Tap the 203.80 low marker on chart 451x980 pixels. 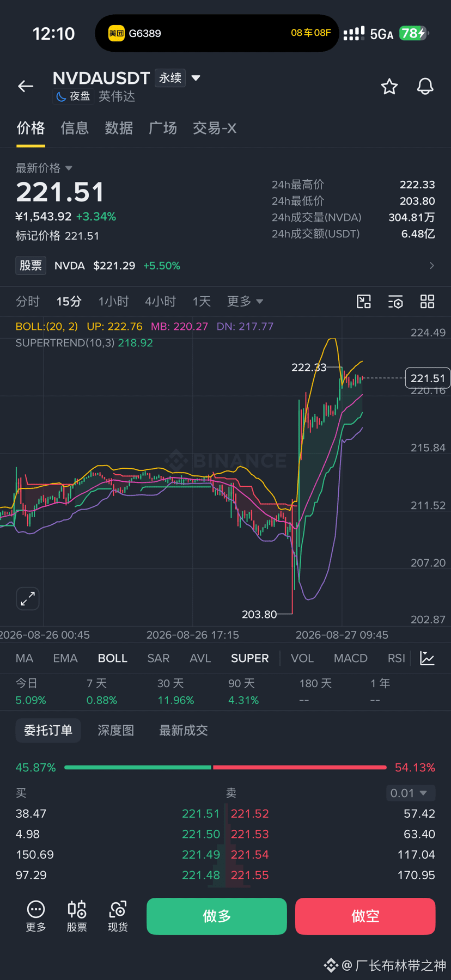pyautogui.click(x=259, y=614)
